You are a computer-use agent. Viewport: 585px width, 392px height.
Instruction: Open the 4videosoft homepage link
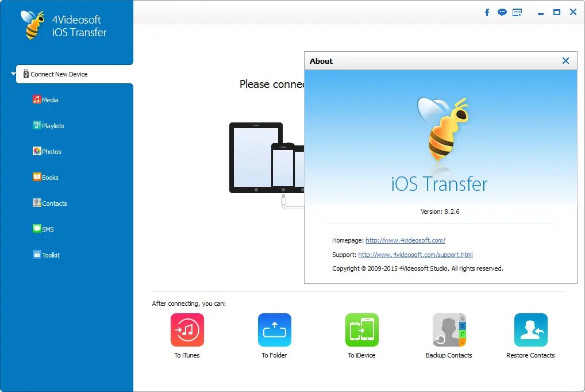405,240
